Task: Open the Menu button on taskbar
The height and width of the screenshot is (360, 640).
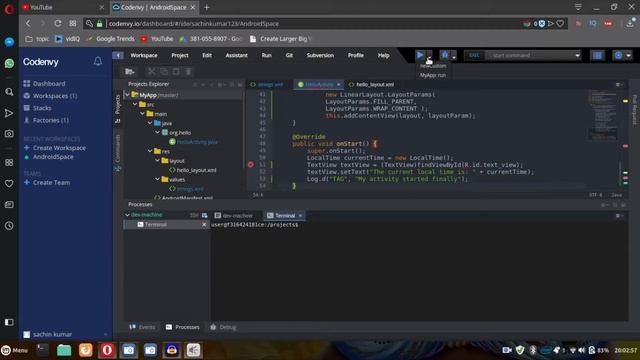Action: (x=15, y=350)
